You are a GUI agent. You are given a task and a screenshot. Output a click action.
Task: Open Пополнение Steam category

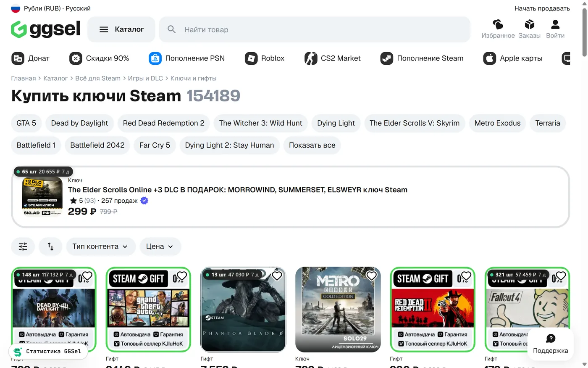[x=422, y=58]
